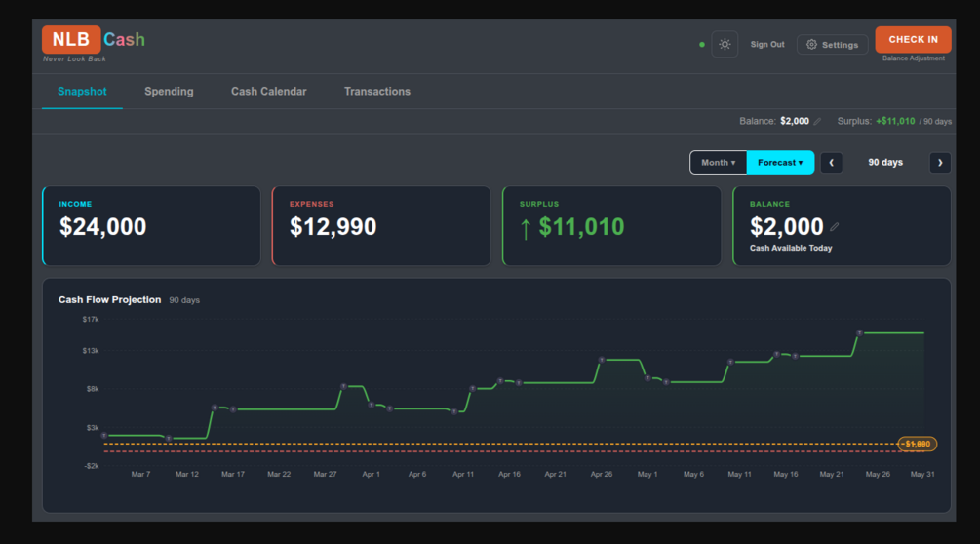Open the Month dropdown

pos(718,163)
